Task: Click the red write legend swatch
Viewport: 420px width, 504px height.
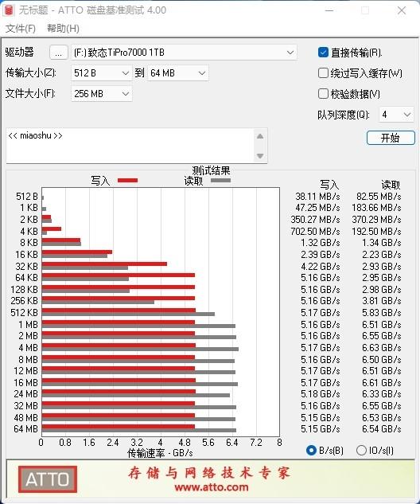Action: (x=127, y=180)
